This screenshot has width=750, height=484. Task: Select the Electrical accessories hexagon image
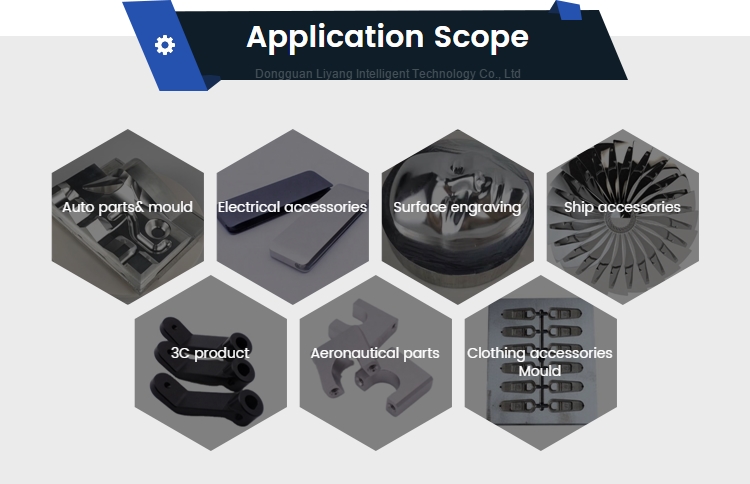[x=293, y=217]
